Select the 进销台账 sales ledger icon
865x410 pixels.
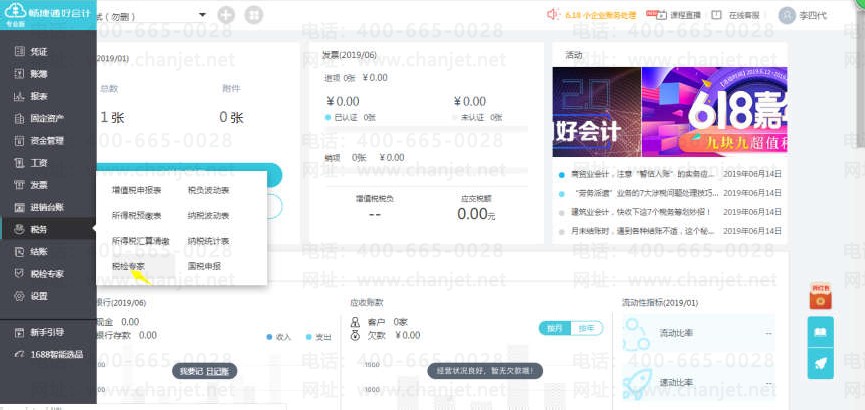19,207
